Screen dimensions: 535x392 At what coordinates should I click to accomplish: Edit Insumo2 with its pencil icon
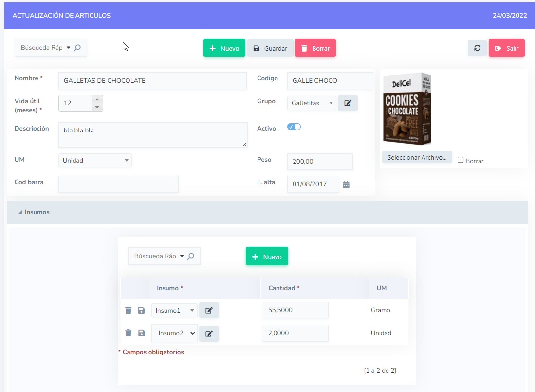pos(209,333)
